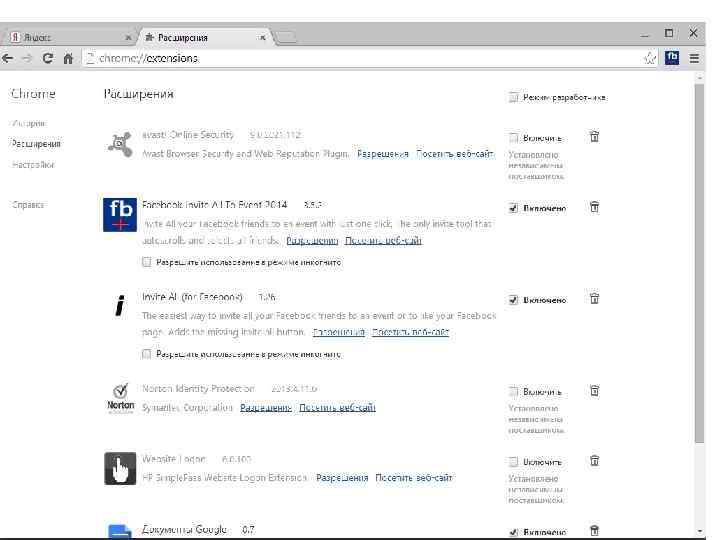
Task: Click the Website Logon hand icon
Action: [120, 468]
